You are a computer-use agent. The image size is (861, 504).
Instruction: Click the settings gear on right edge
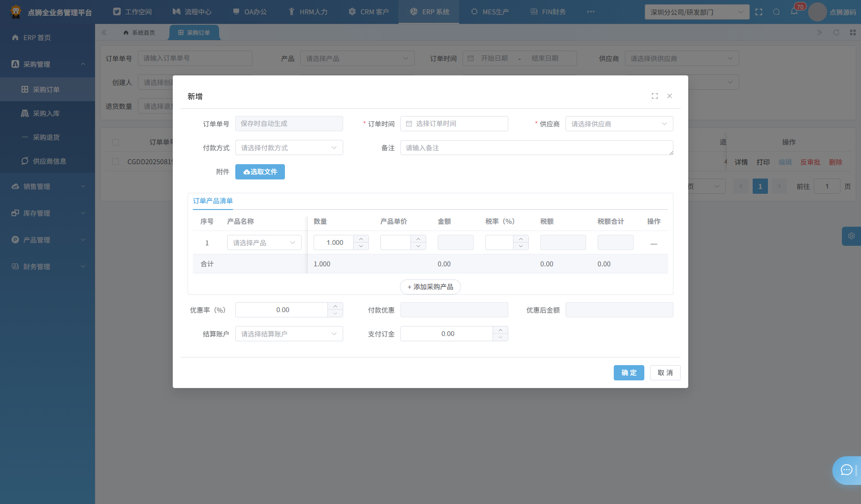click(x=851, y=236)
